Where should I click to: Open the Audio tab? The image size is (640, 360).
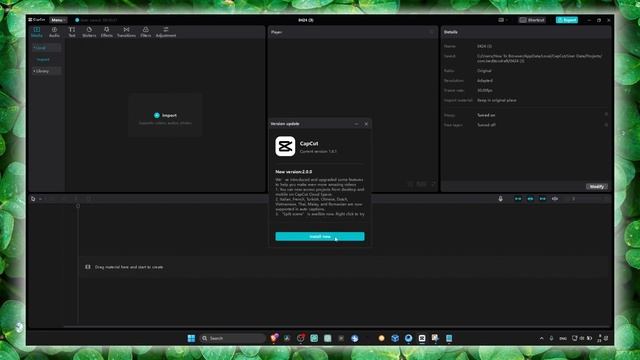(54, 32)
